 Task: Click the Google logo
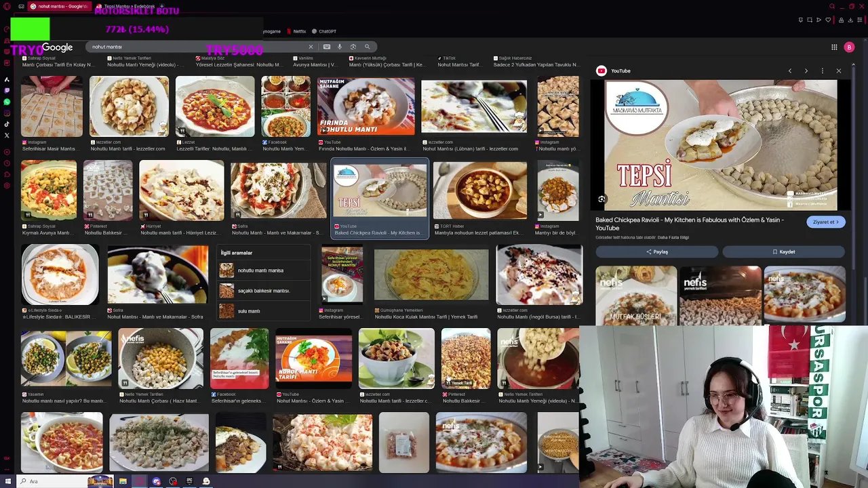click(x=57, y=47)
